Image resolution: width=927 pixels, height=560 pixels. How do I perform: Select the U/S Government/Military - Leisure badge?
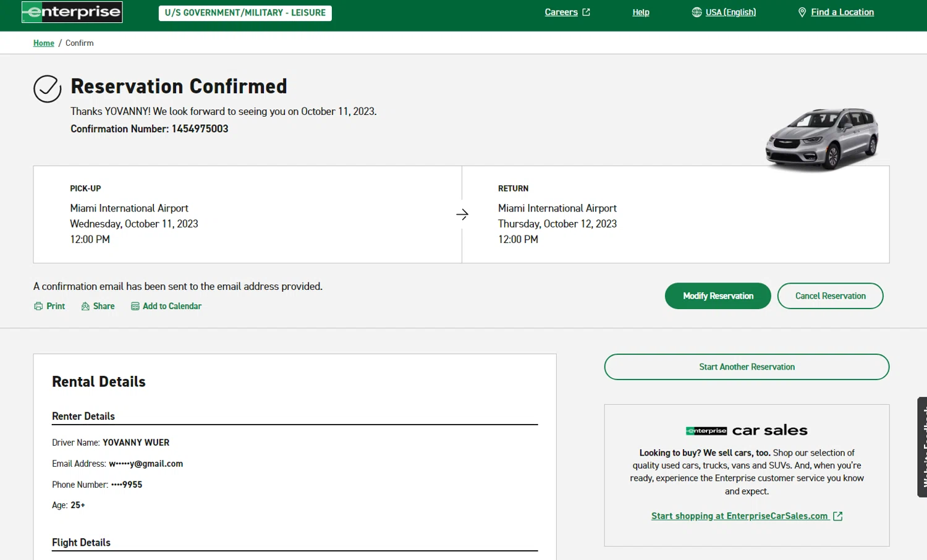pos(245,13)
